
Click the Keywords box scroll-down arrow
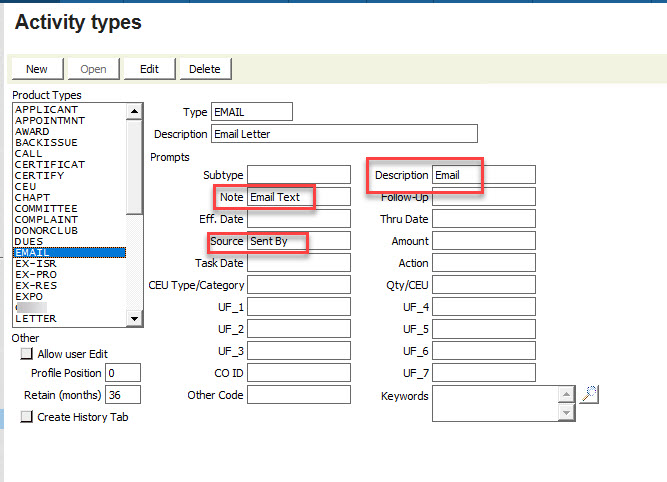tap(567, 413)
